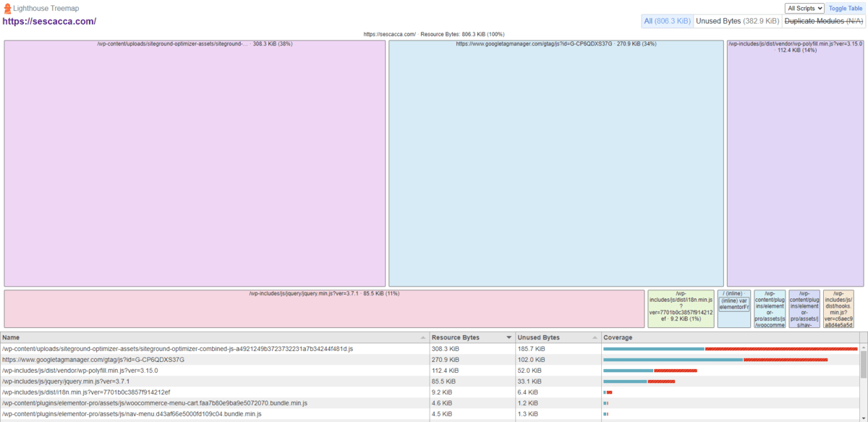Select the wp-polyfill.min.js 112.4 KiB treemap block
The image size is (868, 422).
pyautogui.click(x=795, y=164)
